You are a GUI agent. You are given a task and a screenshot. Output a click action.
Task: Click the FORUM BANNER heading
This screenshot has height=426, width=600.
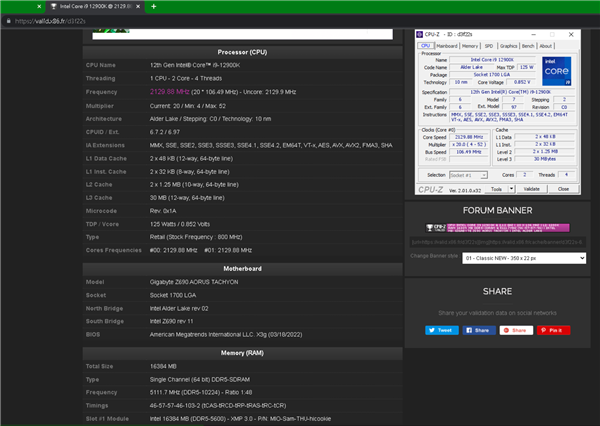pyautogui.click(x=497, y=211)
